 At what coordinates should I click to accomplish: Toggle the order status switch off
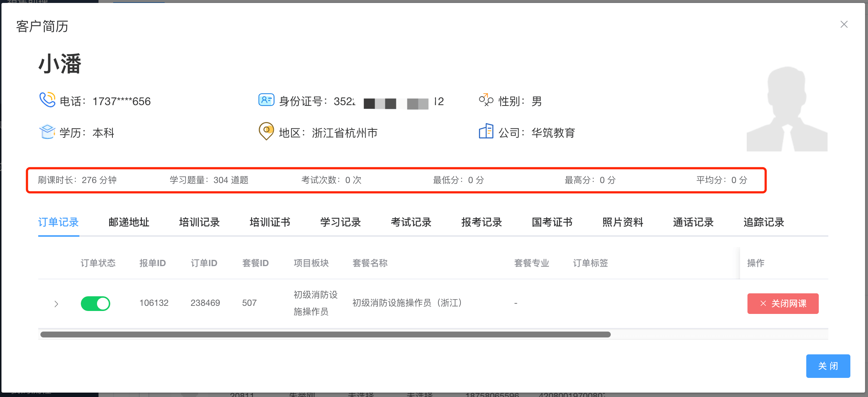pyautogui.click(x=96, y=304)
